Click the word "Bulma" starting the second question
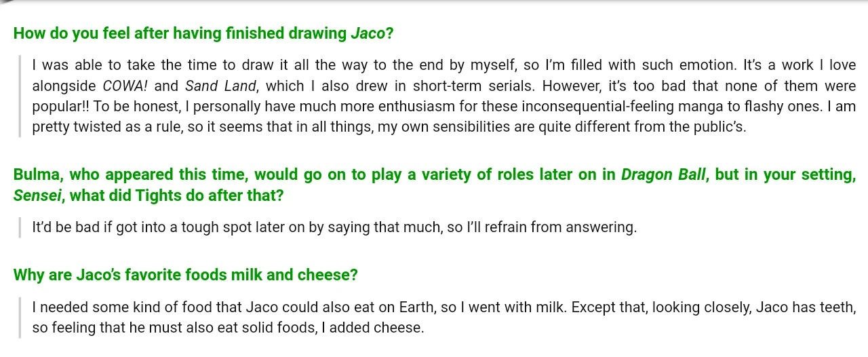868x357 pixels. pos(36,174)
